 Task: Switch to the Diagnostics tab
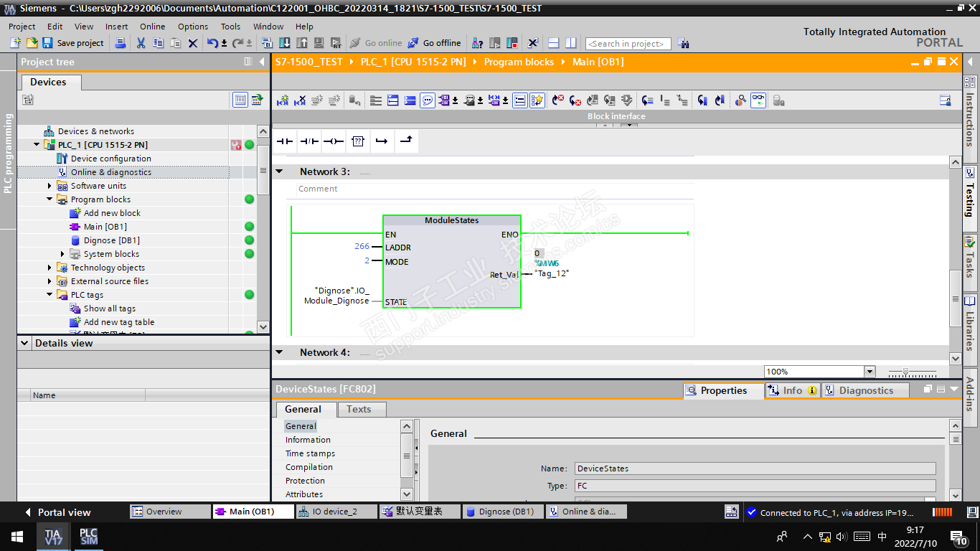(x=864, y=390)
